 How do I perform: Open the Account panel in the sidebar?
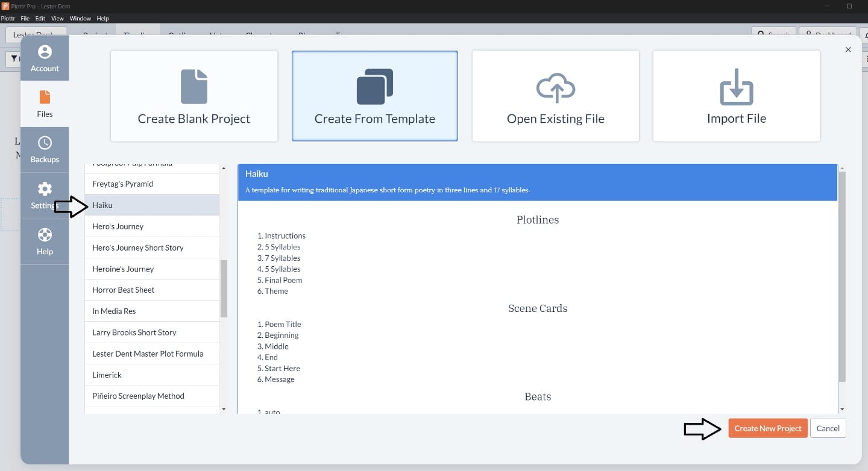click(45, 58)
